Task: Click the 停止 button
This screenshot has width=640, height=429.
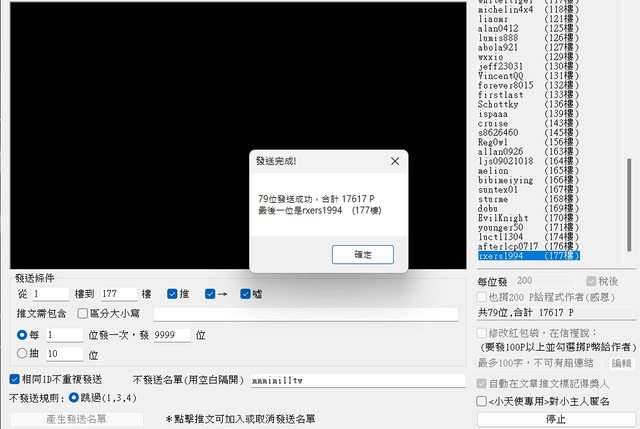Action: pyautogui.click(x=556, y=419)
